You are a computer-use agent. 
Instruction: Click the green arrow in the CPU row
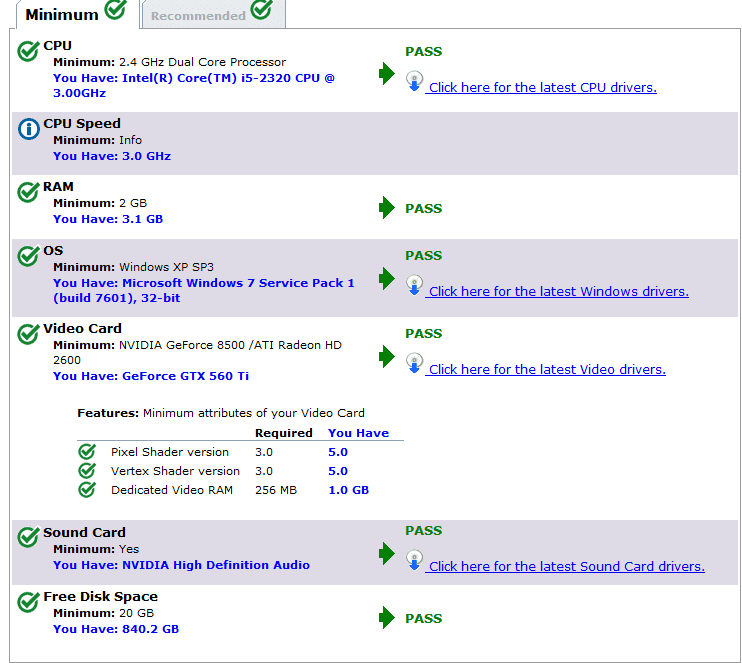tap(387, 74)
